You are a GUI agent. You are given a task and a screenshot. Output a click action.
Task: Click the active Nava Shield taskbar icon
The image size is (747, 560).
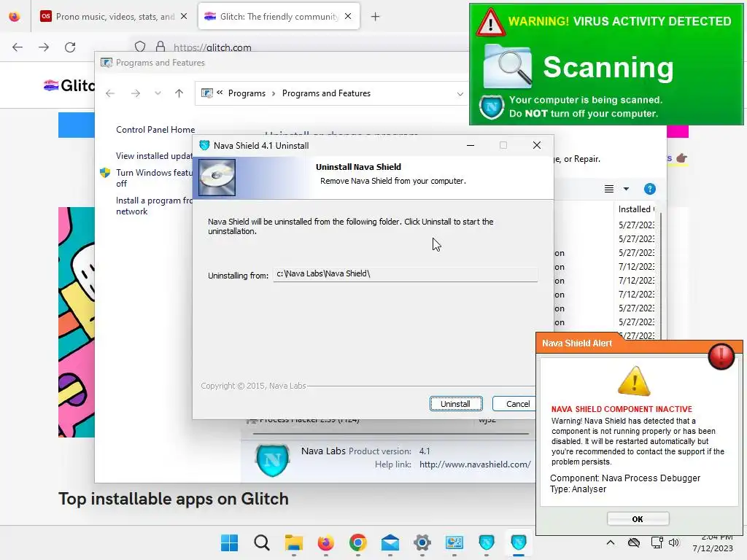pyautogui.click(x=519, y=542)
